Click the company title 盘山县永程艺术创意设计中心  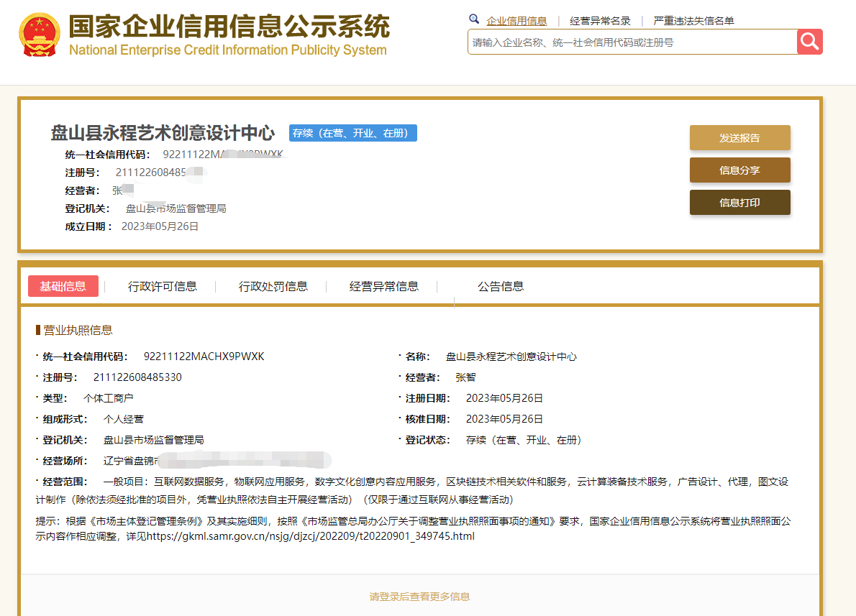[x=163, y=132]
